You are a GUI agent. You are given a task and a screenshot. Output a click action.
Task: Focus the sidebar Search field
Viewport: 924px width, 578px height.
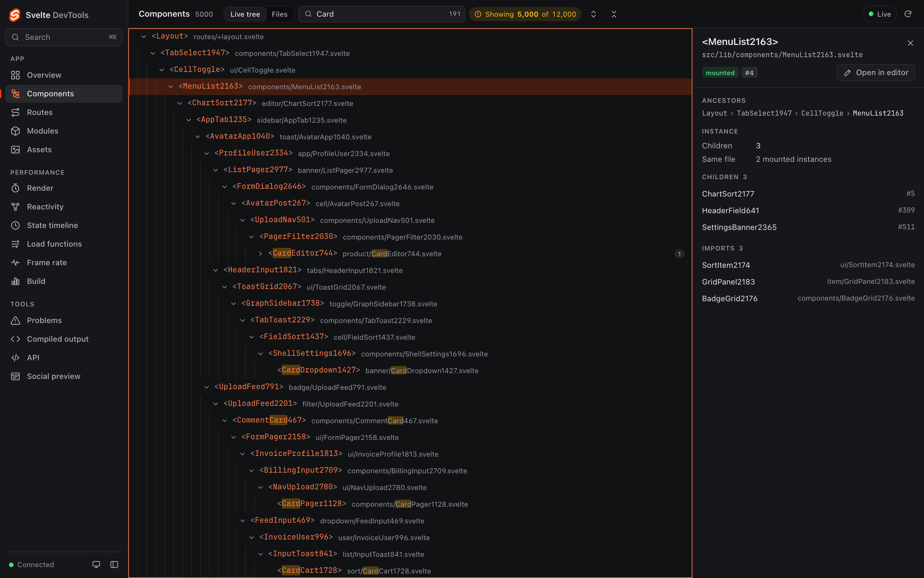point(64,37)
